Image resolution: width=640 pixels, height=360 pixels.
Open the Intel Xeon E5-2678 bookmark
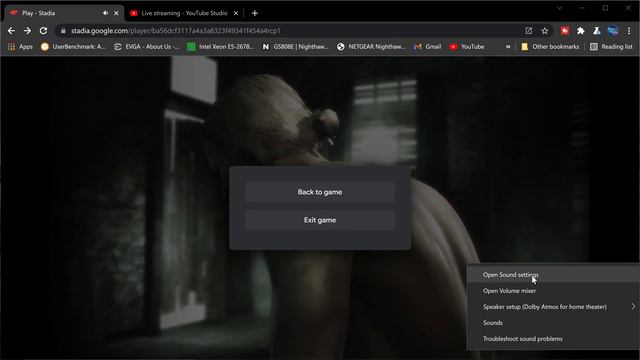220,47
